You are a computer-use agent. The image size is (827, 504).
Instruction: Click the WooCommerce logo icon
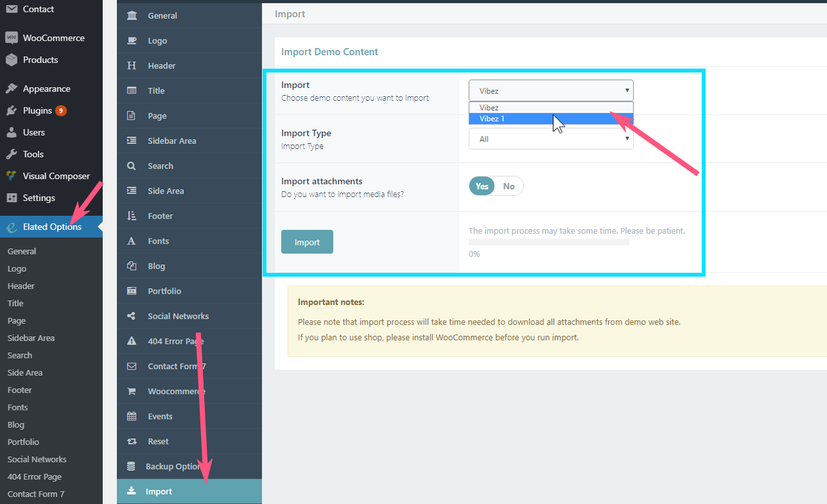pyautogui.click(x=12, y=38)
